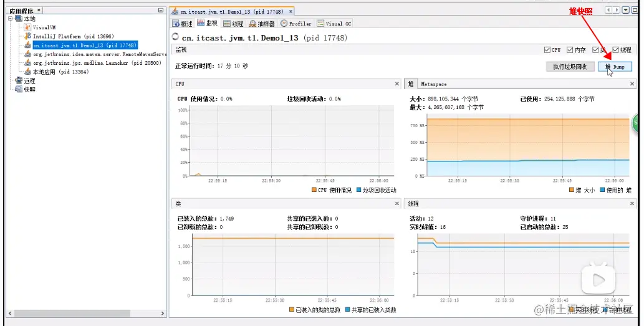
Task: Click the 垃圾回收活动: 0.0% text
Action: [314, 99]
